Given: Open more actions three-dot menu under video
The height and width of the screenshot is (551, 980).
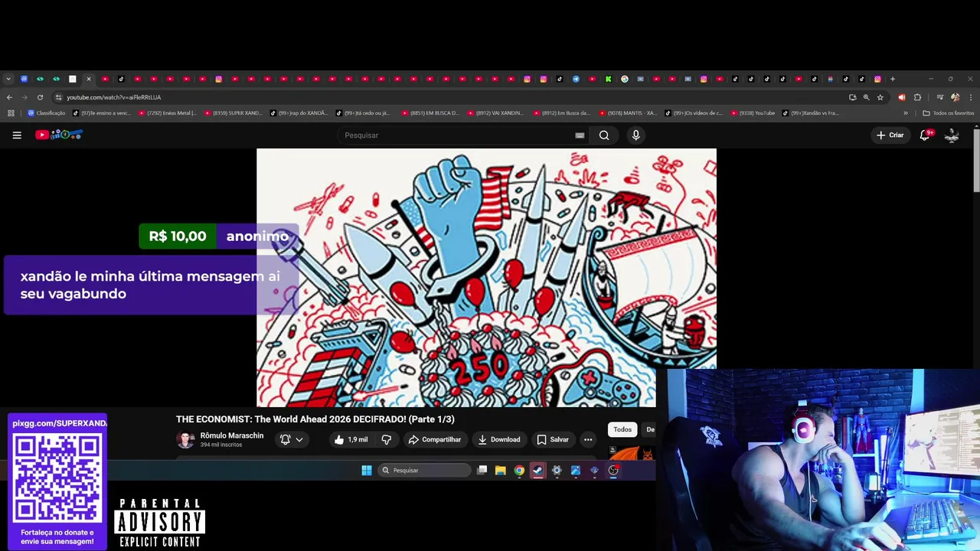Looking at the screenshot, I should click(588, 439).
